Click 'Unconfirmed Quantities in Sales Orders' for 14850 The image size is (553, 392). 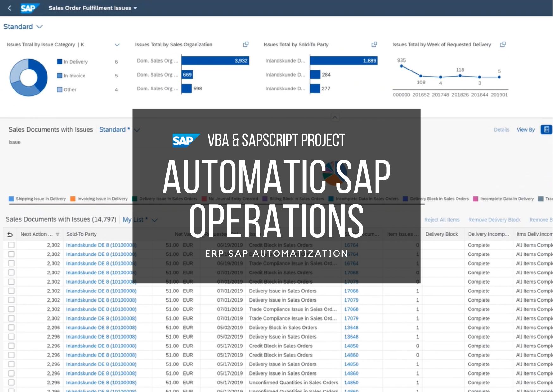pyautogui.click(x=293, y=383)
